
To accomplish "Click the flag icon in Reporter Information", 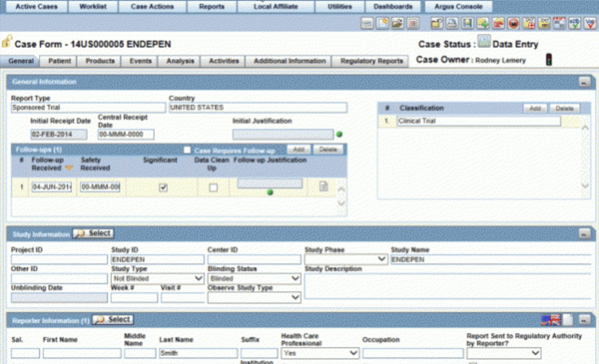I will 551,320.
